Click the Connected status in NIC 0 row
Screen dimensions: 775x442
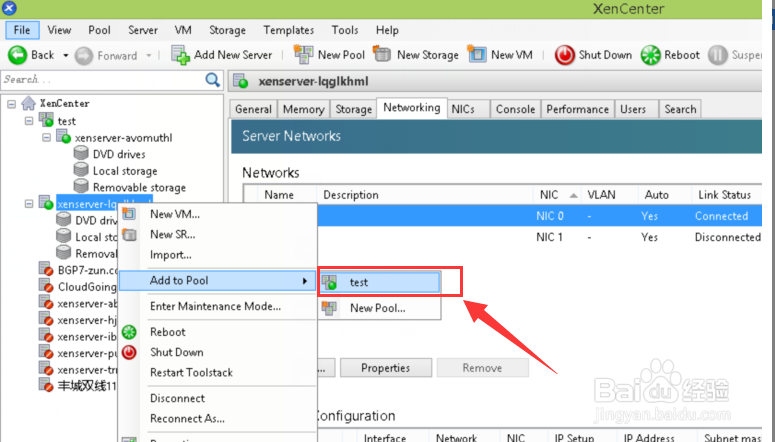pyautogui.click(x=721, y=216)
